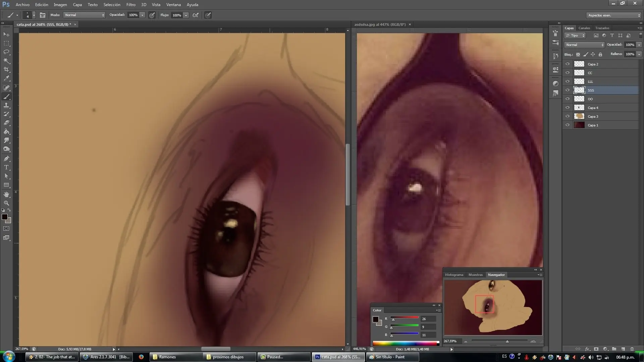Select the Crop tool
Image resolution: width=644 pixels, height=362 pixels.
[6, 69]
